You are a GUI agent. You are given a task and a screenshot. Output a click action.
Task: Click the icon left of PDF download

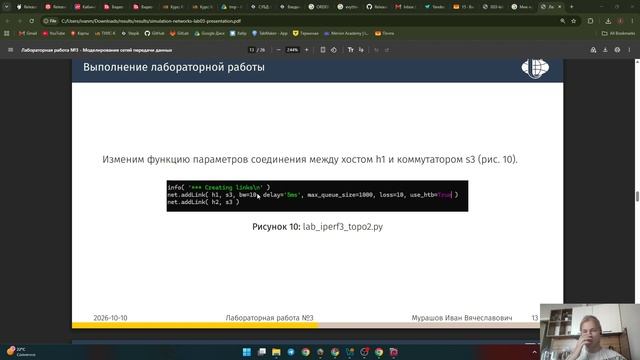pyautogui.click(x=593, y=50)
